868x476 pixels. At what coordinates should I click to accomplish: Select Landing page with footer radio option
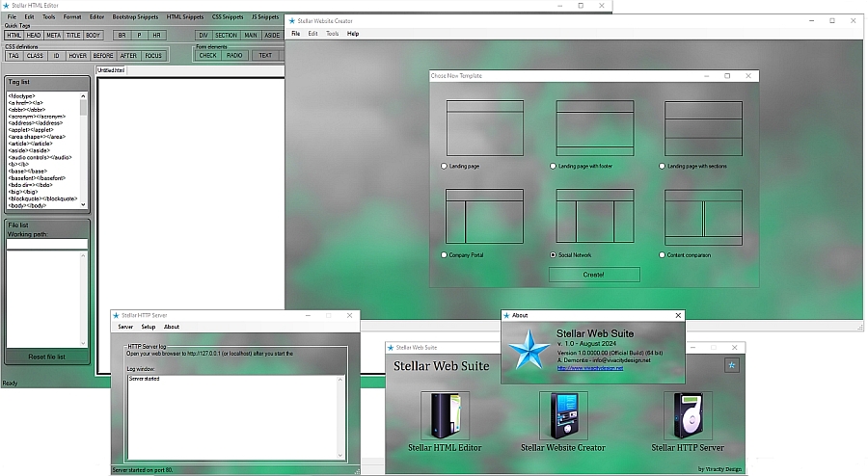[553, 166]
